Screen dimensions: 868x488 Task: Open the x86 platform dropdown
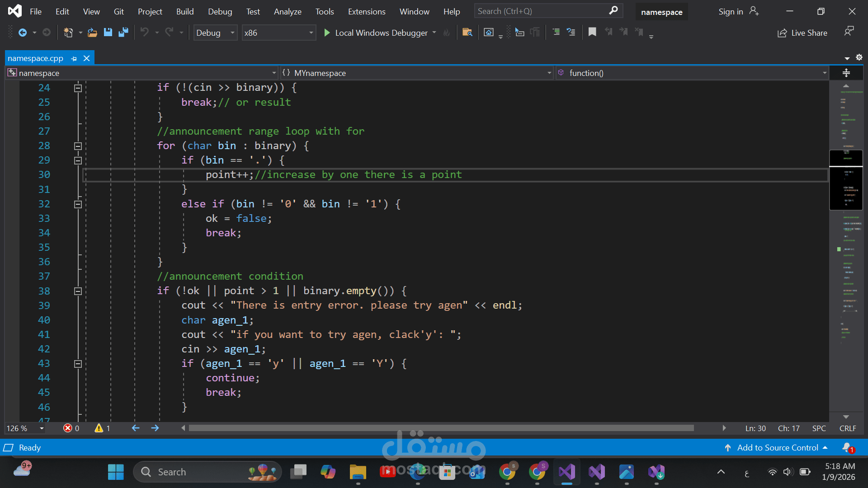coord(311,33)
